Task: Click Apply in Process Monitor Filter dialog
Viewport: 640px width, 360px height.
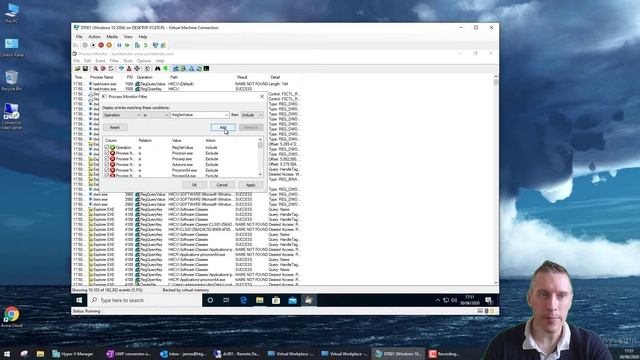Action: pyautogui.click(x=251, y=185)
